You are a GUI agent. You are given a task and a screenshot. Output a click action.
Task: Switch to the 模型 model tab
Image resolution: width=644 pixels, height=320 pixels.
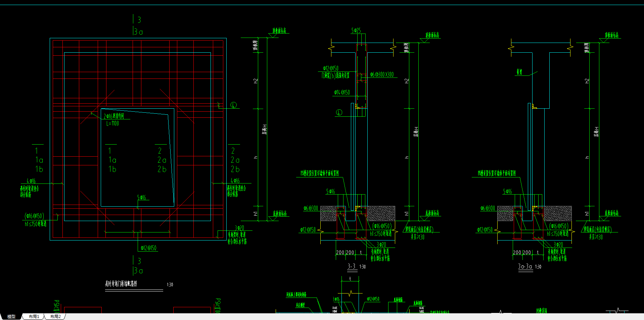pyautogui.click(x=11, y=317)
